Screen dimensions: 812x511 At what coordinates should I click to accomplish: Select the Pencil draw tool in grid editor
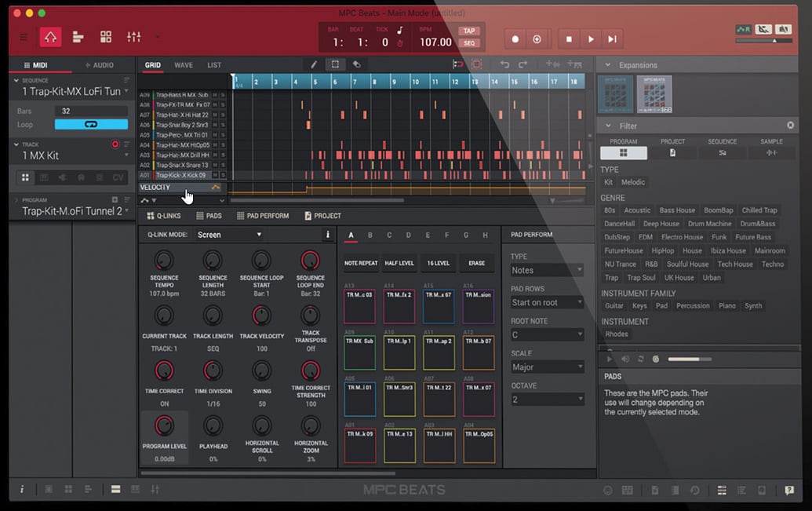pos(314,66)
